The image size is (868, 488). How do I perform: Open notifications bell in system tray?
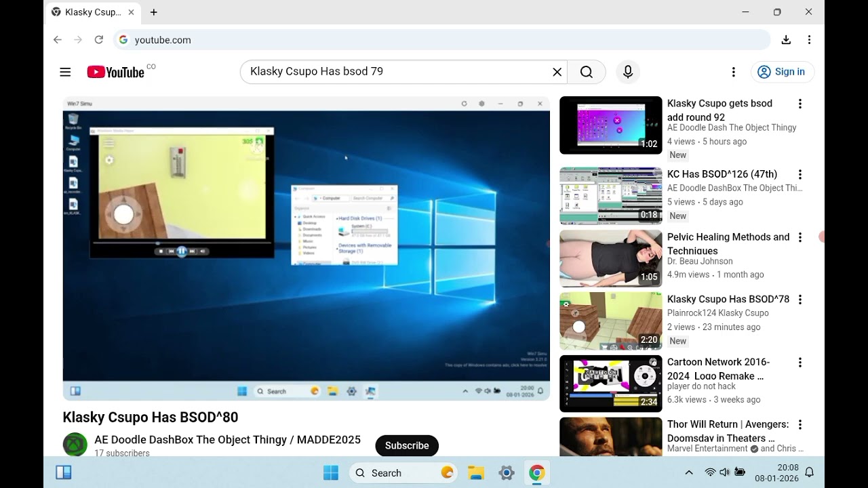point(809,472)
